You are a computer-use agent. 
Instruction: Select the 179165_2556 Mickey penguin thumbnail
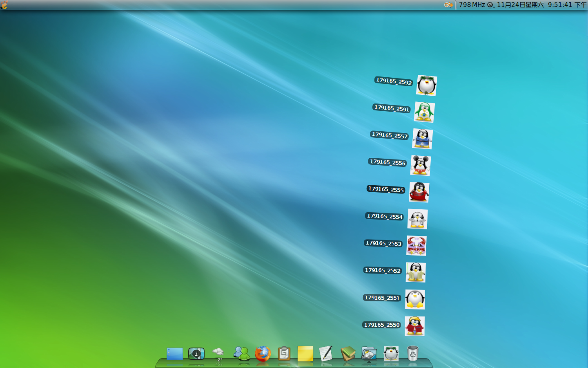click(x=421, y=166)
